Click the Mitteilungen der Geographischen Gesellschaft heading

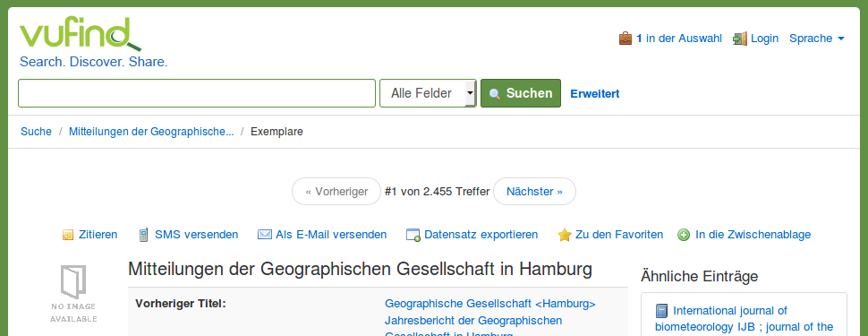coord(360,270)
